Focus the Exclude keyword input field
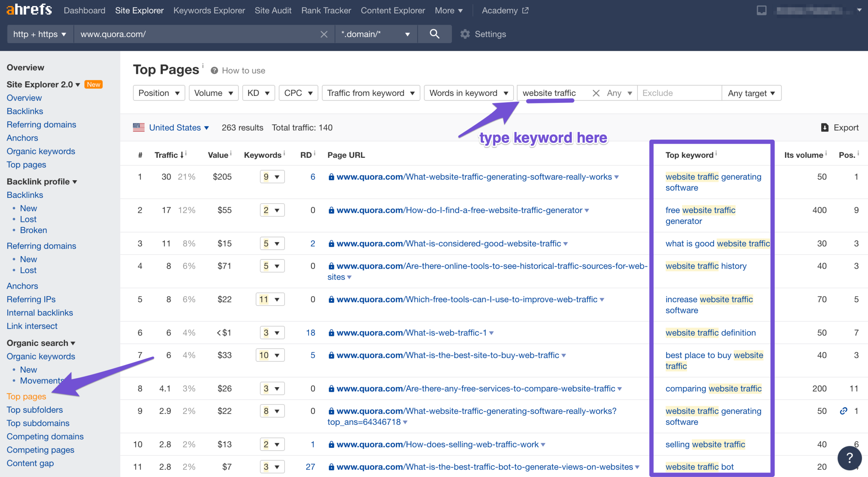The height and width of the screenshot is (477, 868). coord(679,93)
